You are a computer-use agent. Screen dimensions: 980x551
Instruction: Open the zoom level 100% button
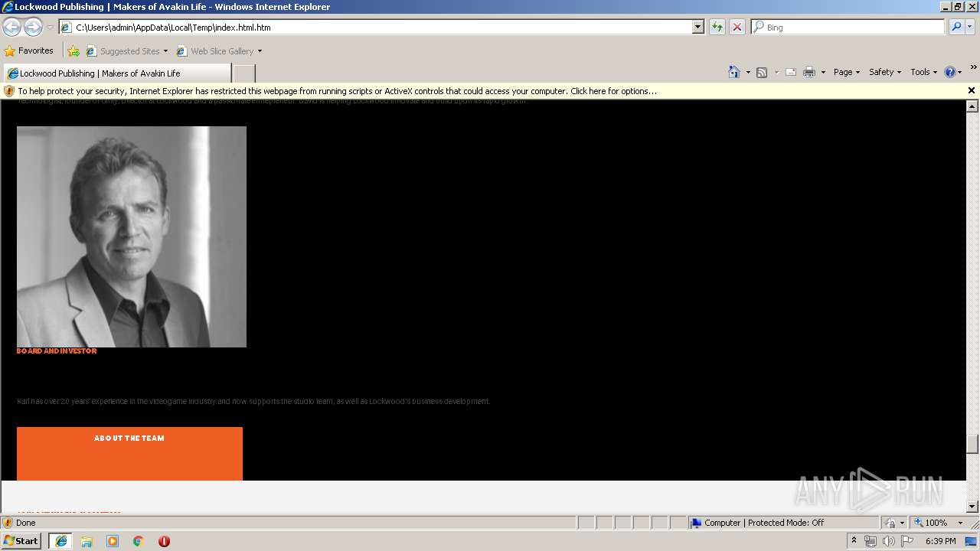[x=931, y=523]
